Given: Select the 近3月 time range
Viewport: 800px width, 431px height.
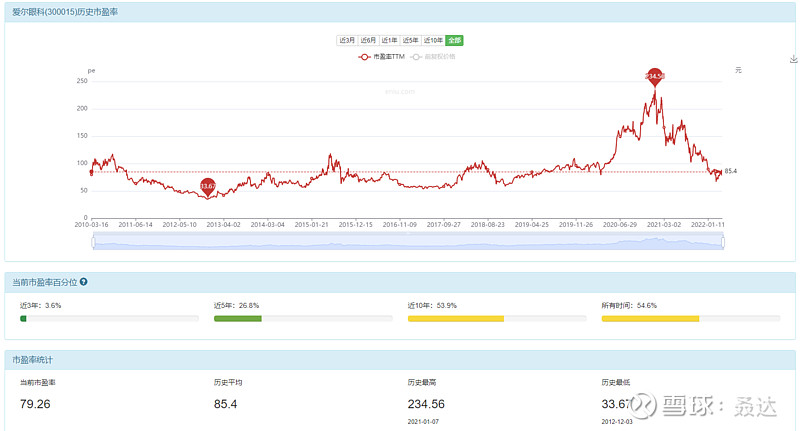Looking at the screenshot, I should pyautogui.click(x=347, y=40).
